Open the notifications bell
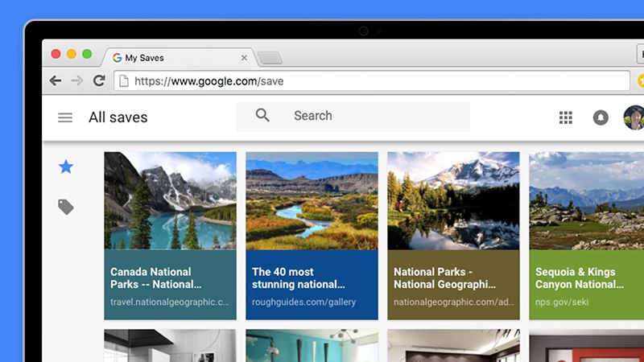The width and height of the screenshot is (644, 362). pyautogui.click(x=601, y=117)
